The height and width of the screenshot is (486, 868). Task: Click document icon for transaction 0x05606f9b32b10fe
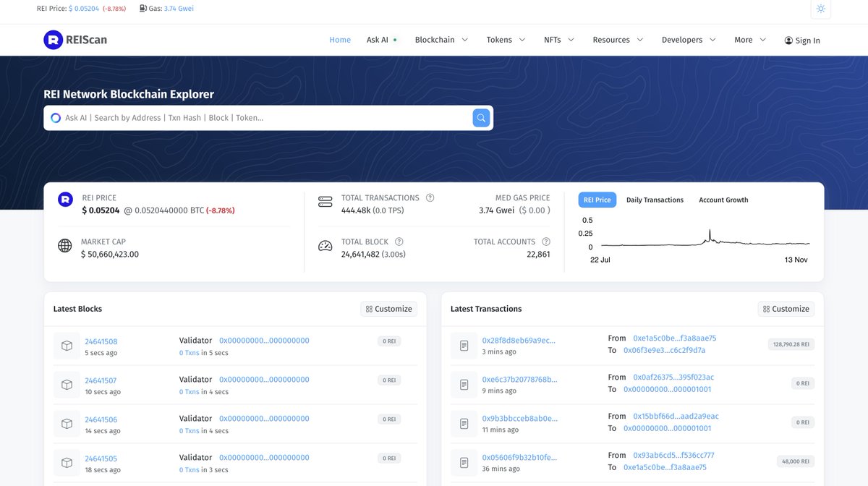[x=464, y=464]
